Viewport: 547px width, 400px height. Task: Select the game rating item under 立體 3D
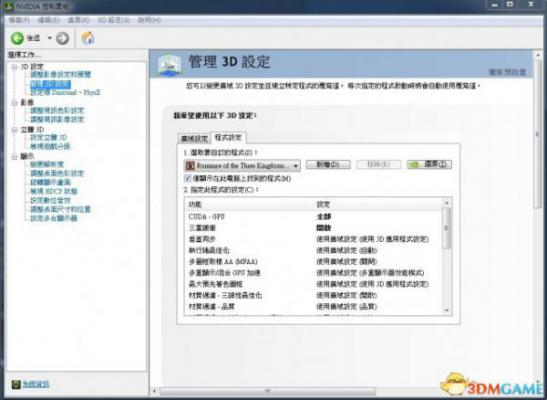click(x=50, y=146)
